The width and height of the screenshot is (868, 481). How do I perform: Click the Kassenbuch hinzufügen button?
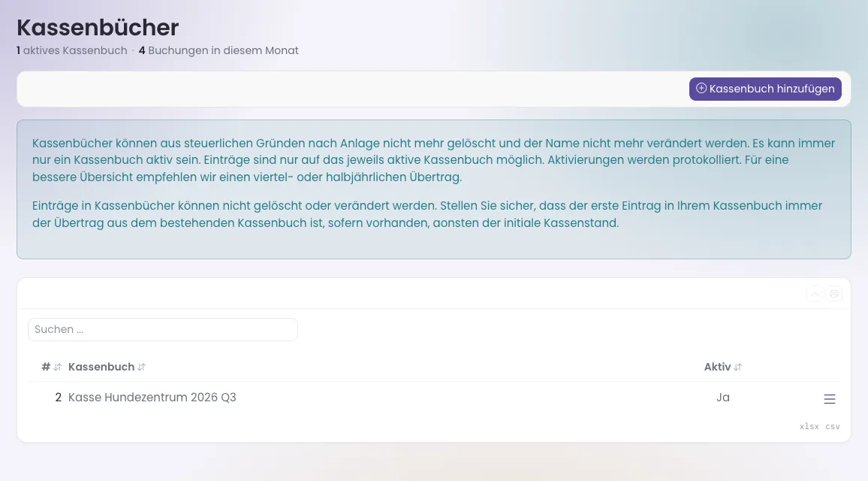(765, 89)
